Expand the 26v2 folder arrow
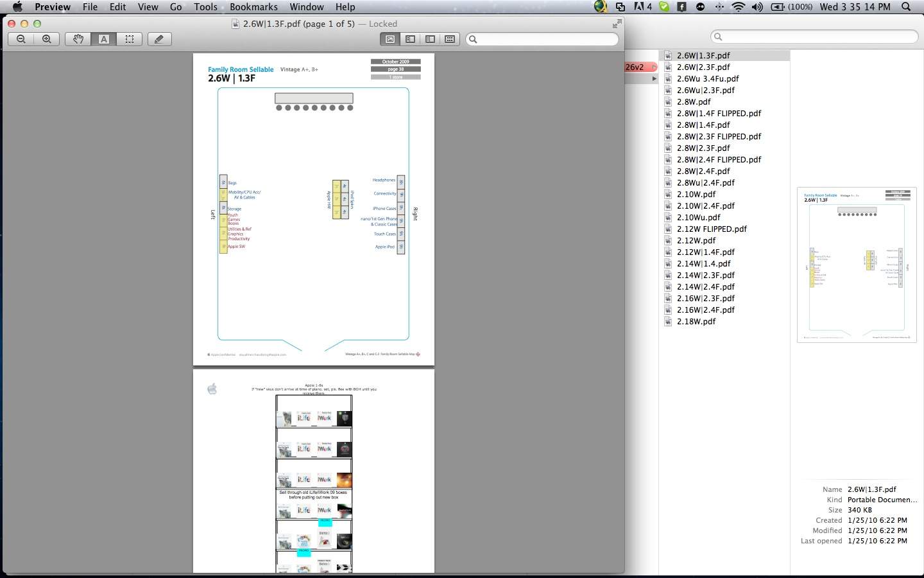Image resolution: width=924 pixels, height=578 pixels. 654,67
